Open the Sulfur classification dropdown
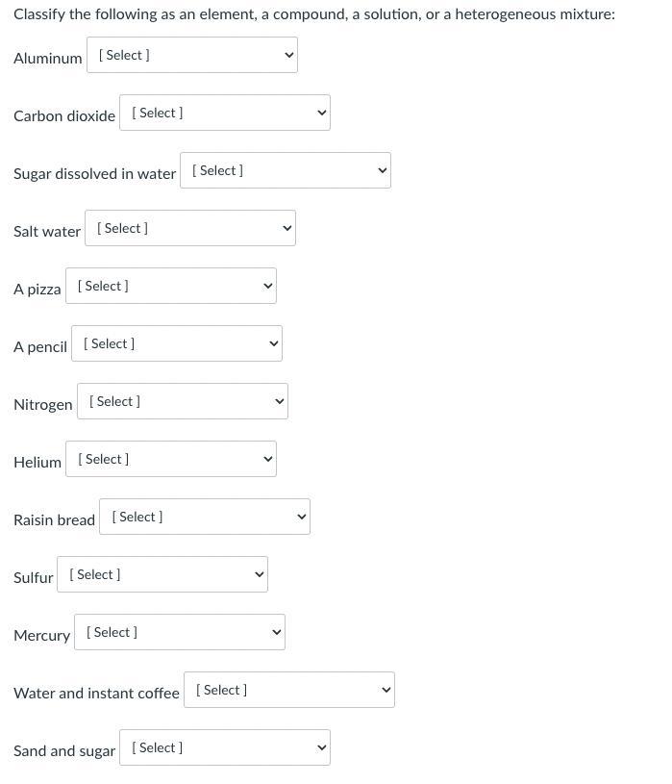The width and height of the screenshot is (672, 784). click(162, 574)
